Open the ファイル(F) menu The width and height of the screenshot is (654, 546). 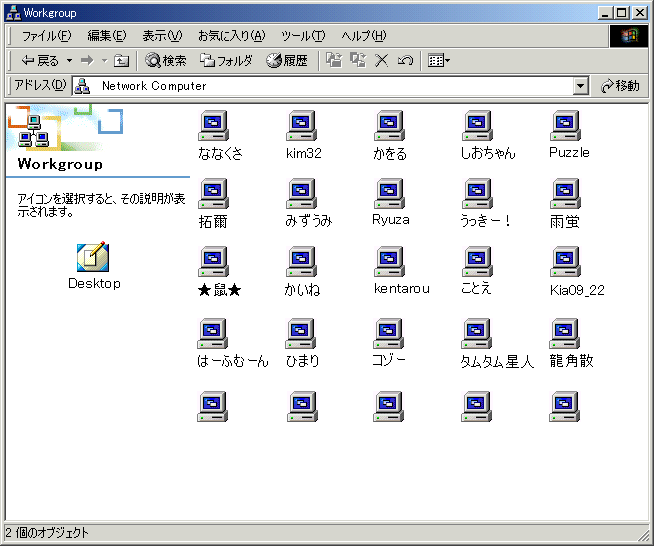point(46,36)
